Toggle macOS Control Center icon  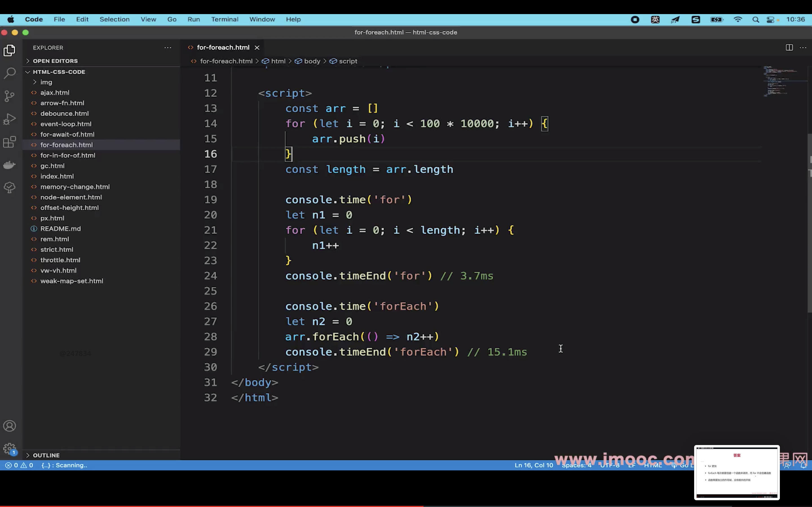[770, 19]
